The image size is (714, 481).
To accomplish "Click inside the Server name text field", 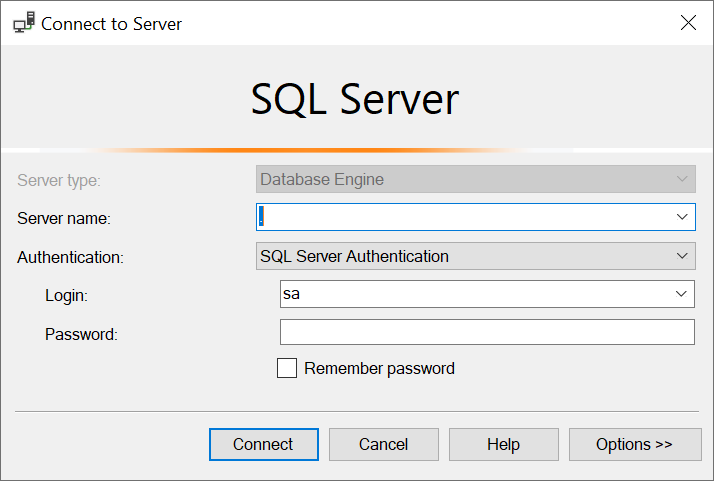I will click(464, 217).
